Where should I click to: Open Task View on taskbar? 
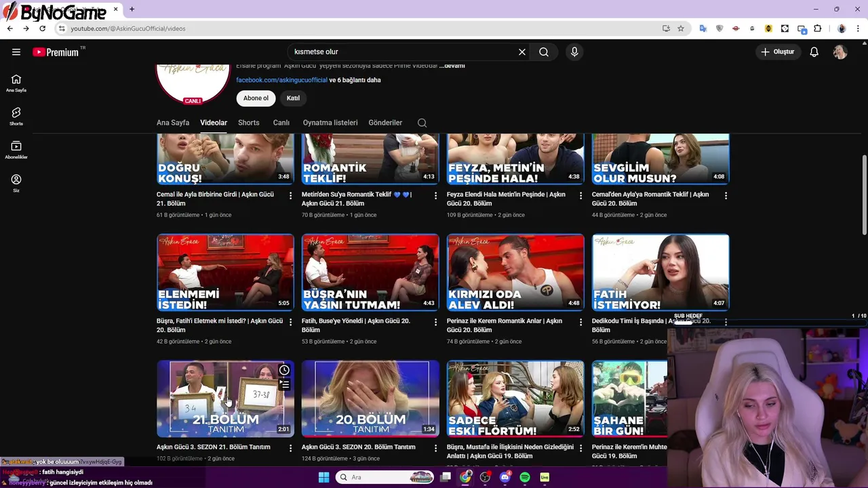(446, 477)
